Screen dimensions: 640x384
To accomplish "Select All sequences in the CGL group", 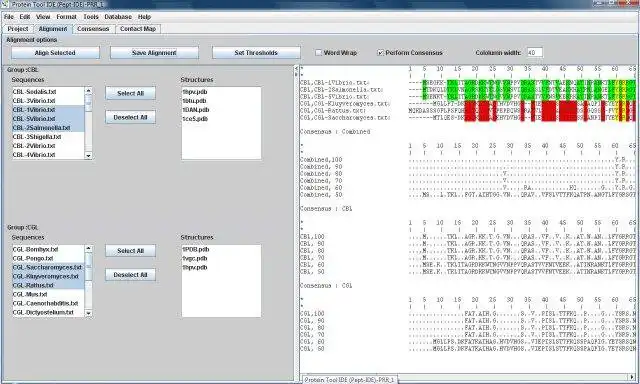I will 131,251.
